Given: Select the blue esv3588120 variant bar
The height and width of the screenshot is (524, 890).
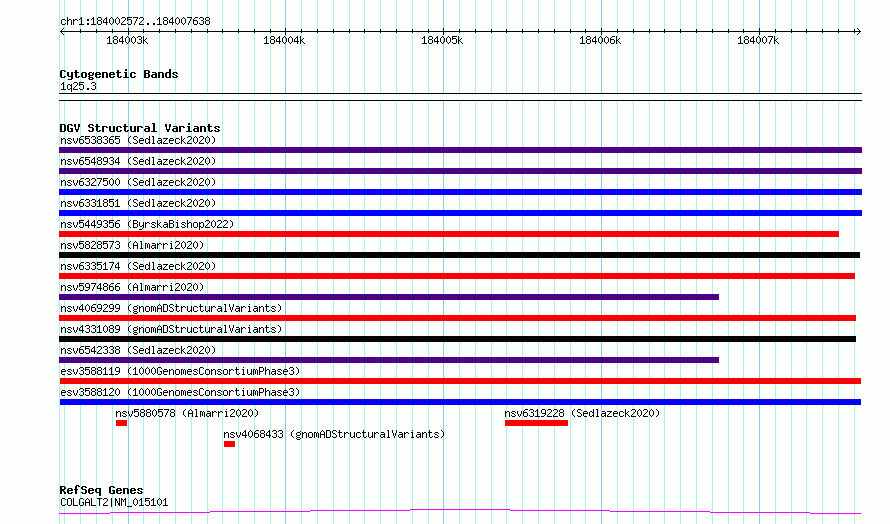Looking at the screenshot, I should (460, 402).
